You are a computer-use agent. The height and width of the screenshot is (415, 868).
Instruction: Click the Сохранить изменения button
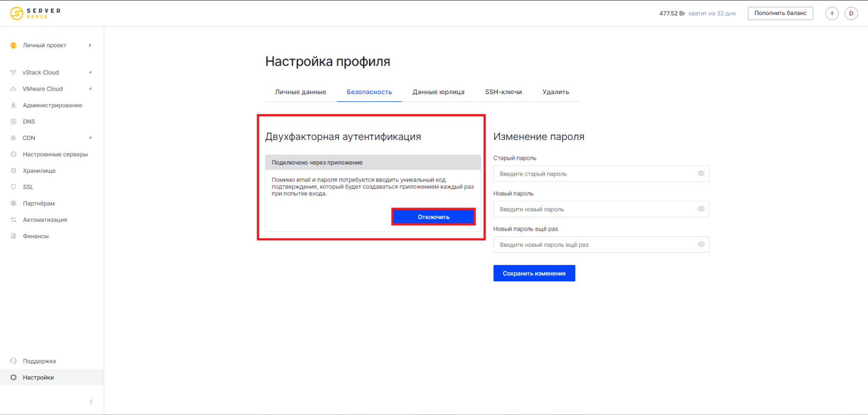point(534,273)
